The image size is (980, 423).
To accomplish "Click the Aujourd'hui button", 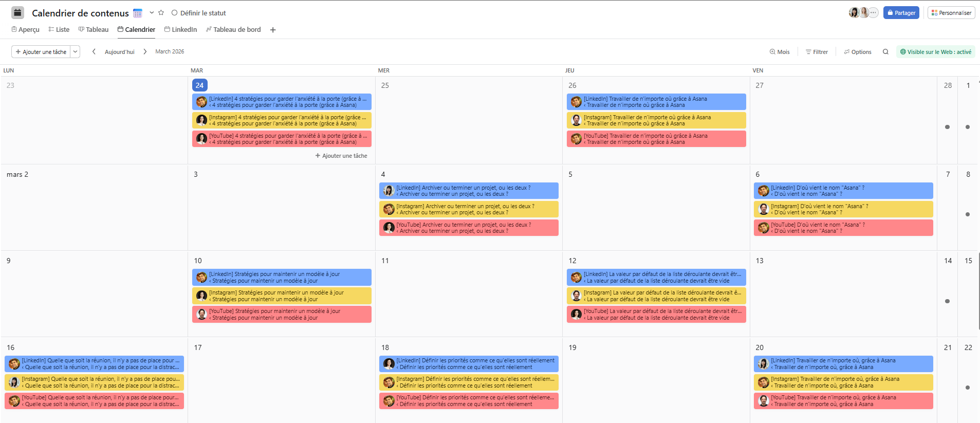I will click(x=119, y=52).
